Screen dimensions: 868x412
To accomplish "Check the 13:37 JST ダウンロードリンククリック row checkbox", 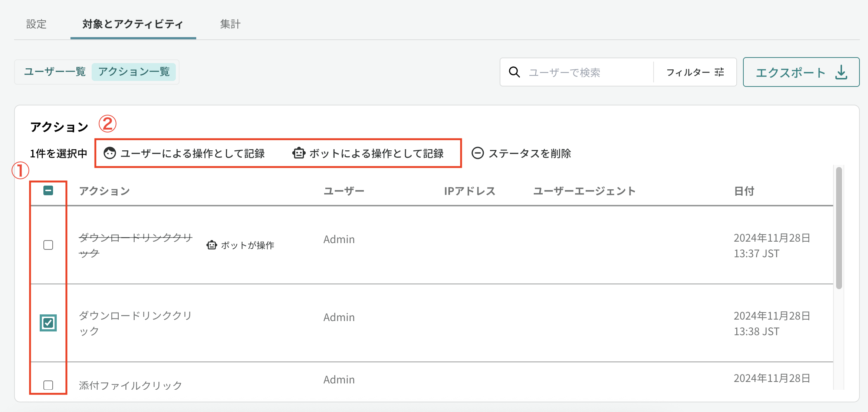I will pyautogui.click(x=48, y=245).
